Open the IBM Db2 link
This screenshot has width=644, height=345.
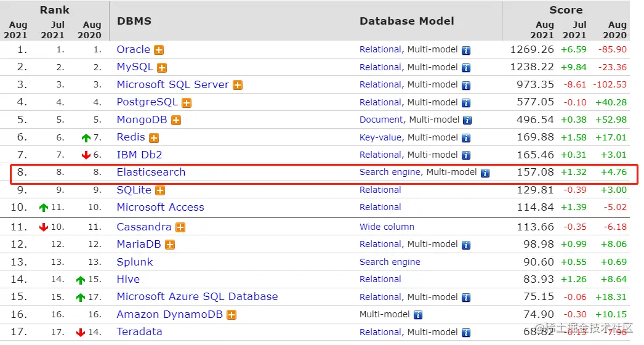[x=139, y=155]
